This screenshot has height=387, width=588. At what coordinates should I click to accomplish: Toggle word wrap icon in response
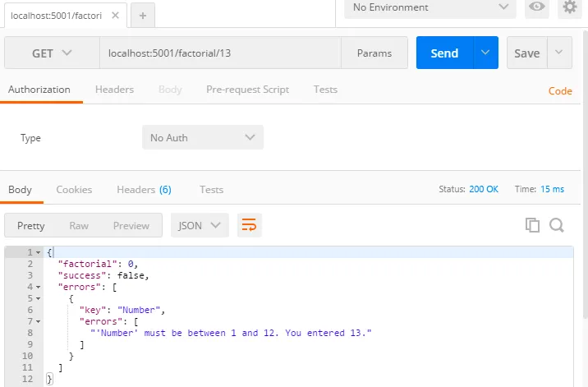tap(249, 224)
